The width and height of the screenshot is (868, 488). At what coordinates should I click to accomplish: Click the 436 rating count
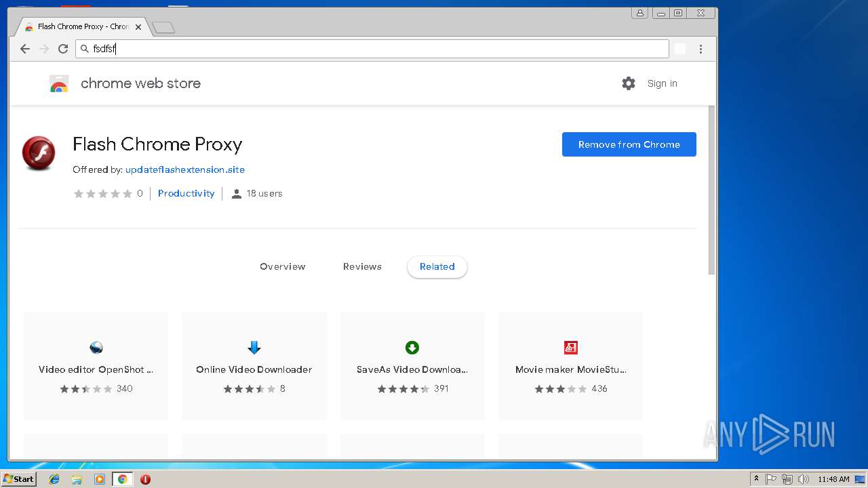(599, 388)
